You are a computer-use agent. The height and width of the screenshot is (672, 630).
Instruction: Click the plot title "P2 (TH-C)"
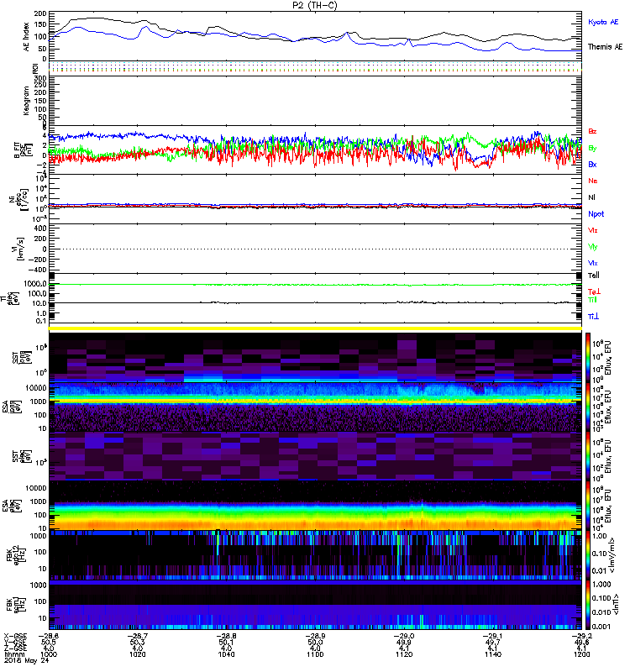315,5
